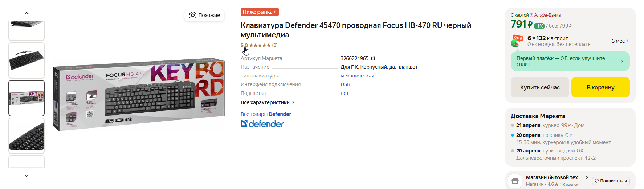This screenshot has height=189, width=644.
Task: Click the Дальневосточный проспект, 12к2 address
Action: [556, 158]
